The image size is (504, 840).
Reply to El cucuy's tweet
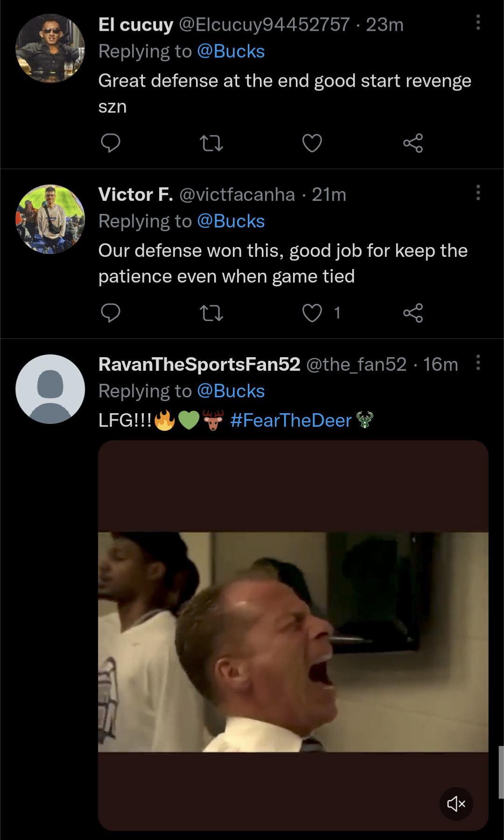pos(111,143)
